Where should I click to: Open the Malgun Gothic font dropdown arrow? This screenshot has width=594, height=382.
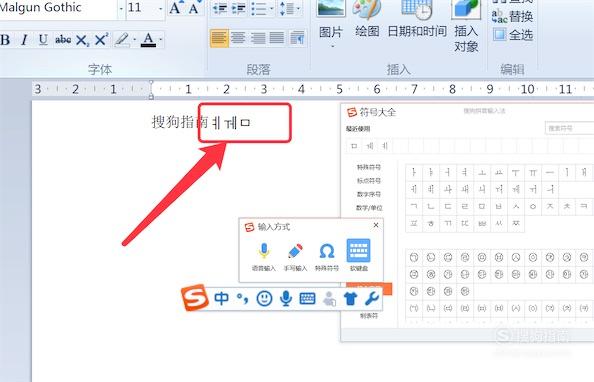click(x=121, y=8)
